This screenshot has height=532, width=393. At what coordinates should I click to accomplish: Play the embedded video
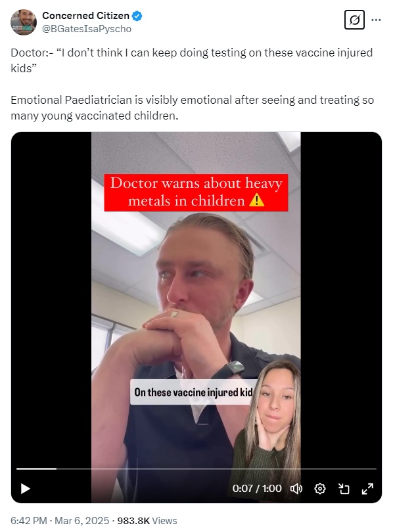(x=26, y=489)
